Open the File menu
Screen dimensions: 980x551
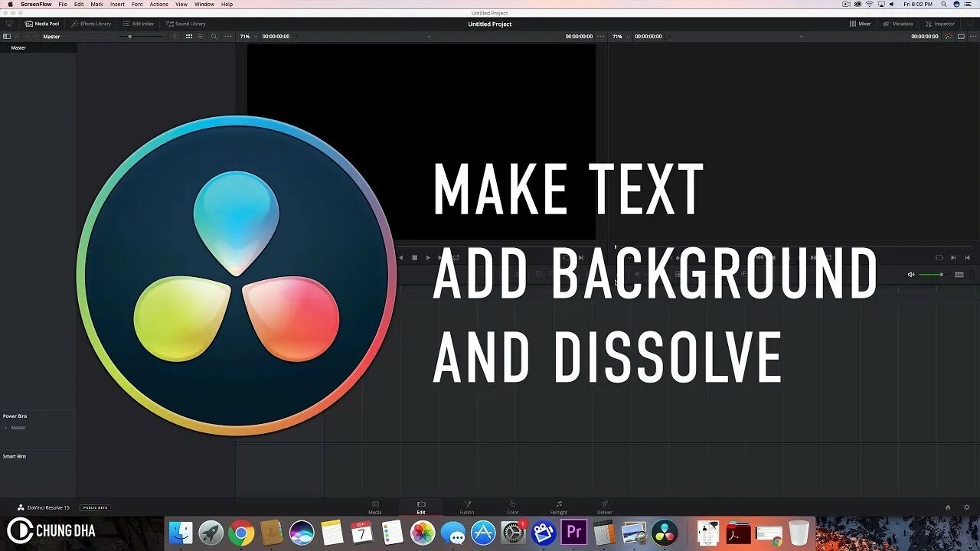(63, 4)
